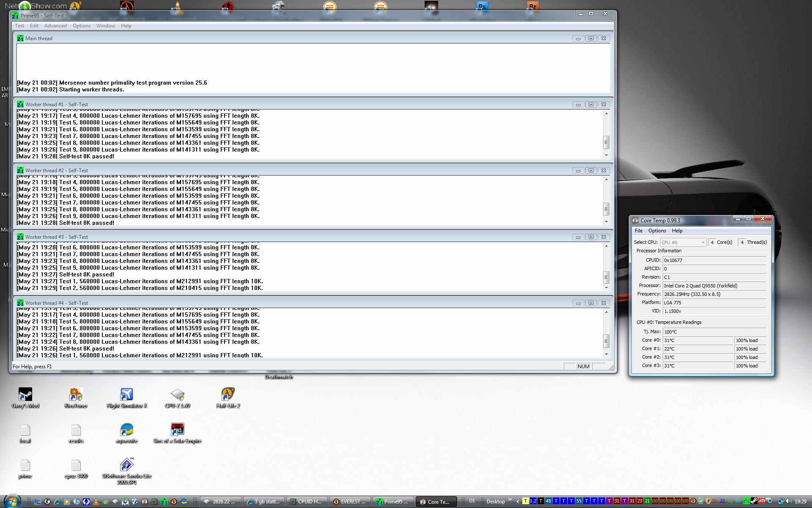Click the aquasuite desktop shortcut
This screenshot has height=508, width=812.
[x=126, y=433]
